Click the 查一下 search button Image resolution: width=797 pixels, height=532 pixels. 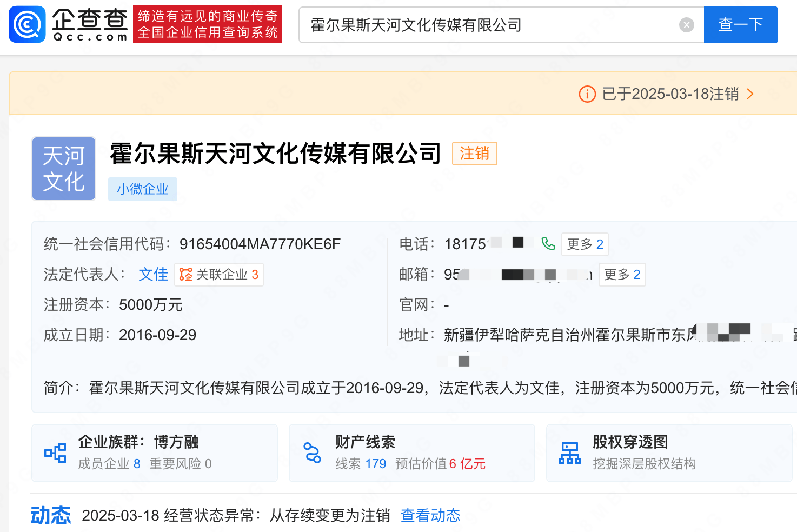click(x=740, y=25)
